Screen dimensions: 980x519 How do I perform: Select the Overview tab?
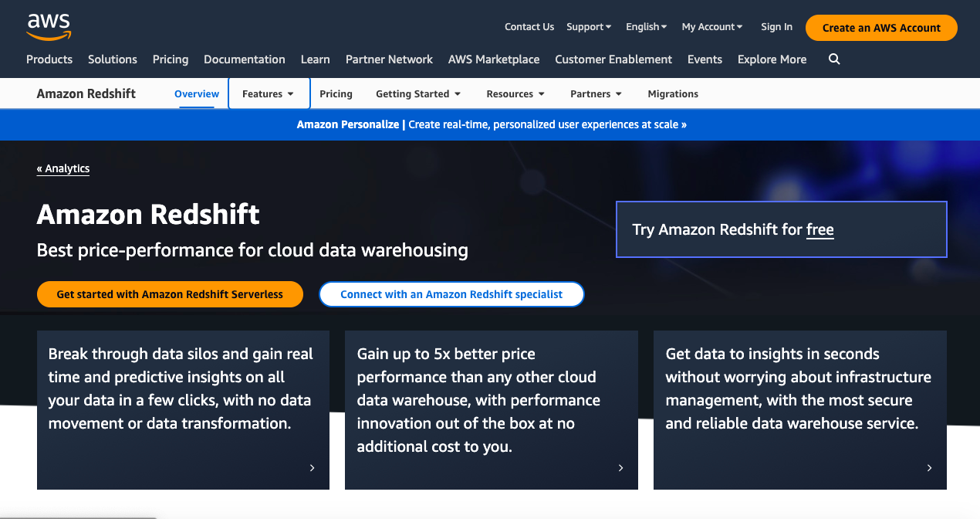pyautogui.click(x=197, y=94)
